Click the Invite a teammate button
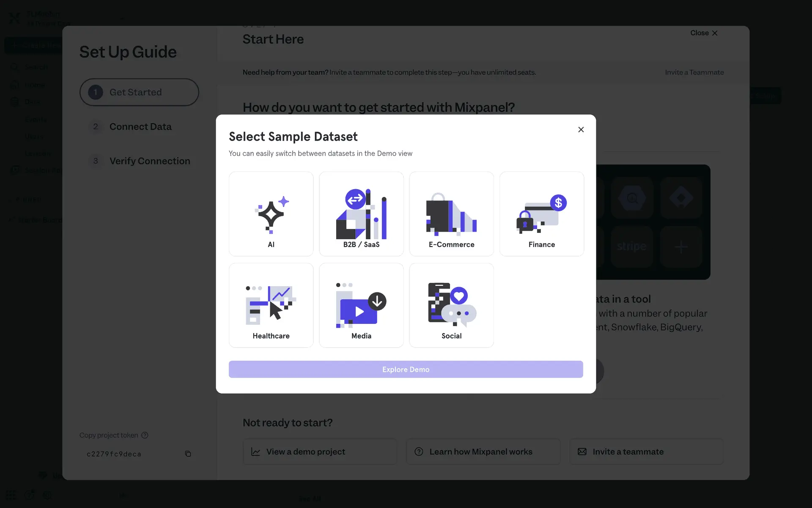This screenshot has height=508, width=812. pyautogui.click(x=646, y=452)
